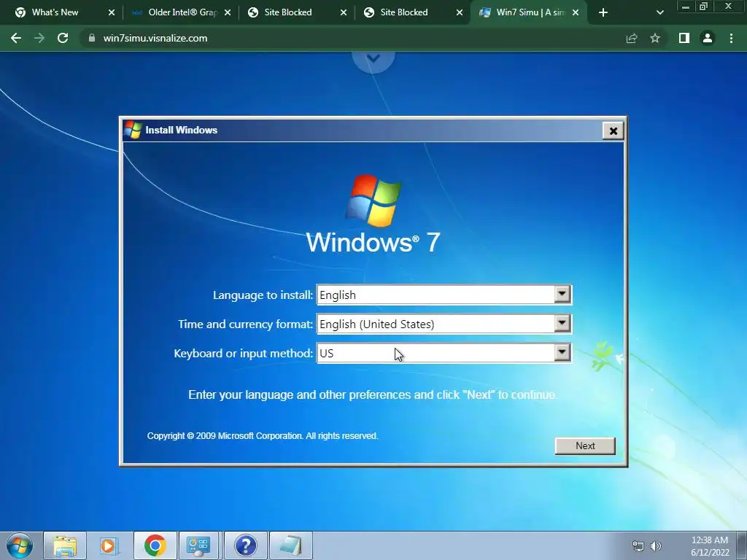Open Chrome three-dot menu
Screen dimensions: 747x560
coord(731,38)
